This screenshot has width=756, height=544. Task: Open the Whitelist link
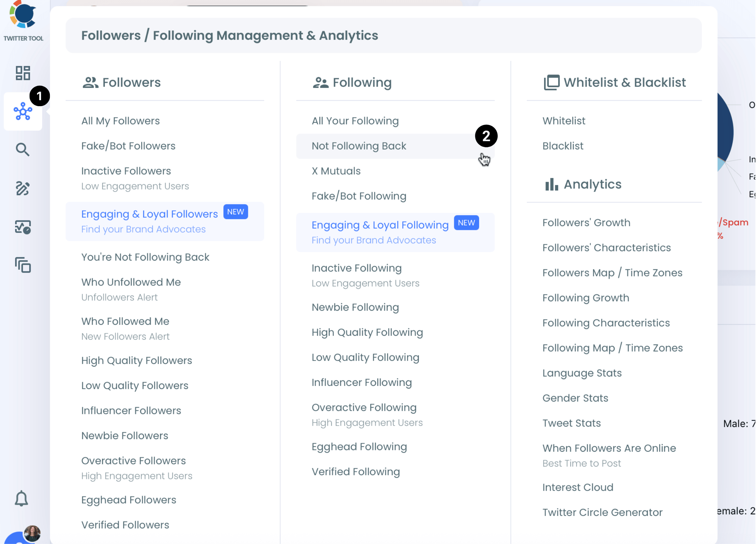(564, 121)
